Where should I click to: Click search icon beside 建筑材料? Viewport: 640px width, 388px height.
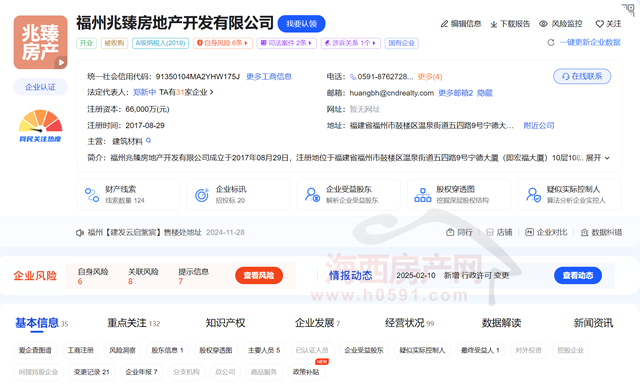pyautogui.click(x=149, y=141)
